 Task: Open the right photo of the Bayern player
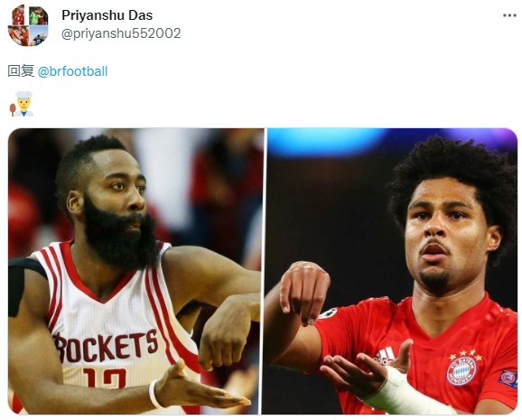(391, 271)
